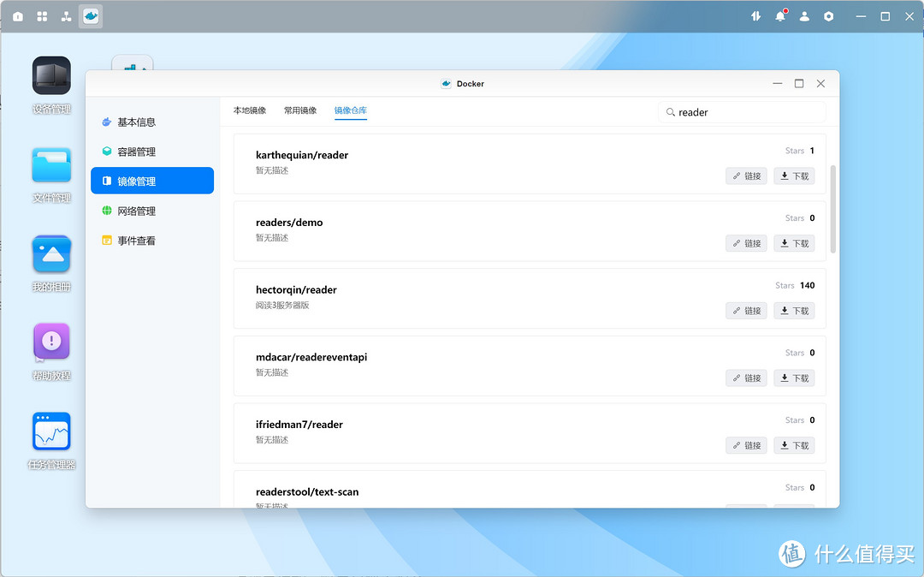Click the network topology icon in top bar
This screenshot has width=924, height=577.
tap(66, 16)
